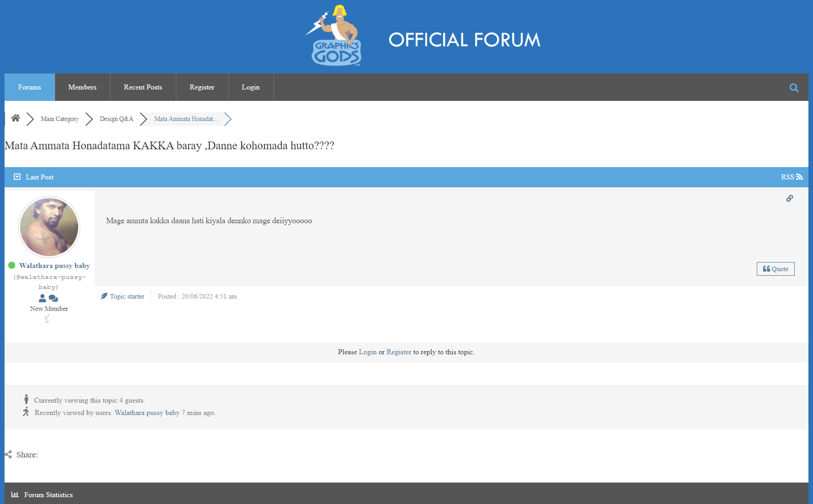Click the green online status dot
Screen dimensions: 813x504
tap(12, 265)
